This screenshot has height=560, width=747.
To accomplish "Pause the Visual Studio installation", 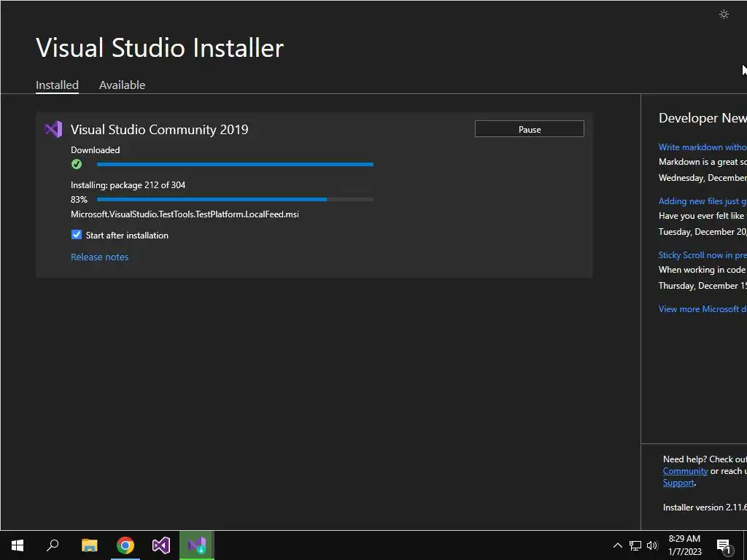I will [530, 129].
